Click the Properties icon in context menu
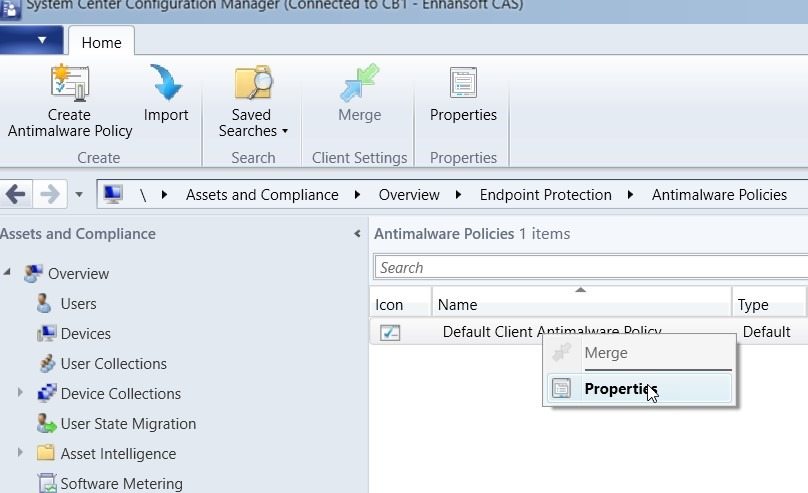808x493 pixels. pyautogui.click(x=561, y=388)
